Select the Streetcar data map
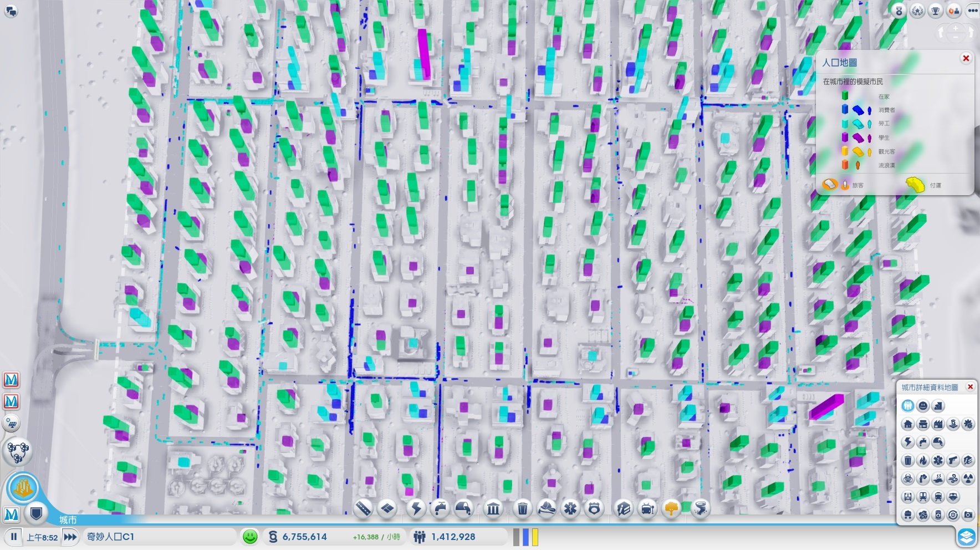Screen dimensions: 980x550 tap(923, 497)
